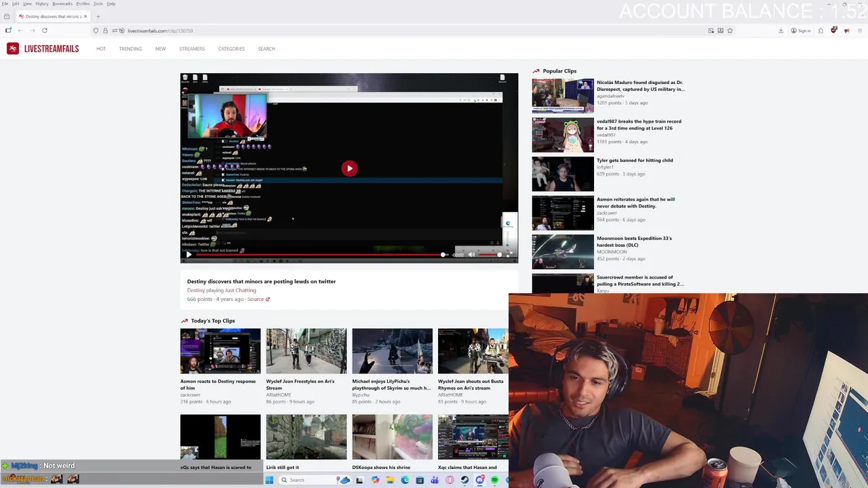Open the History menu
This screenshot has width=868, height=488.
(41, 3)
